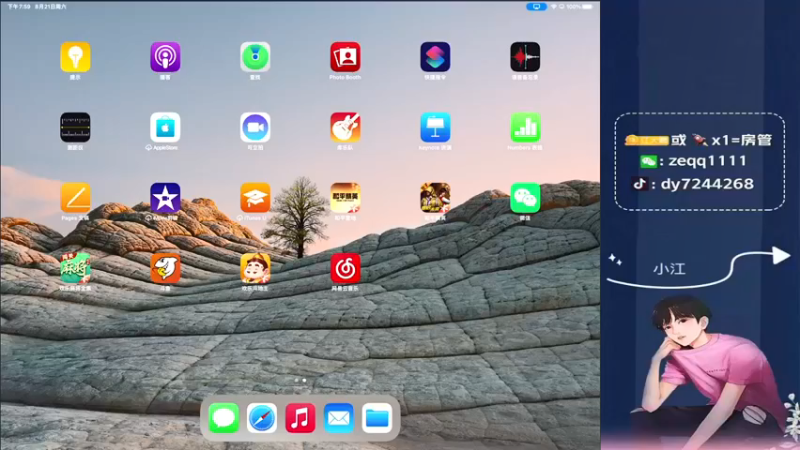Open the Photo Booth app
This screenshot has height=450, width=800.
point(345,57)
